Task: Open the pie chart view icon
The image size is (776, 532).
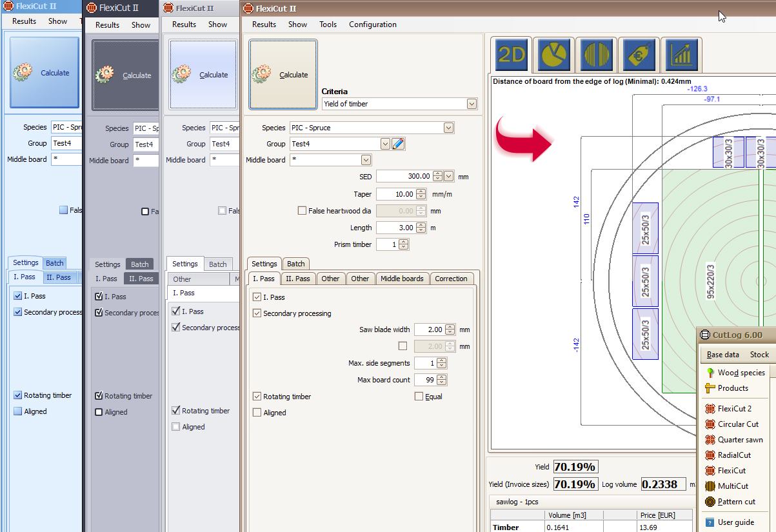Action: coord(553,55)
